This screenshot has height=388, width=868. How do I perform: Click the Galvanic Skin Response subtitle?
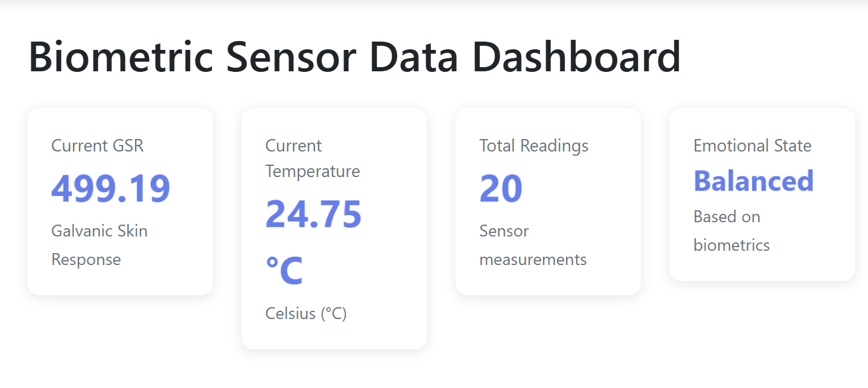click(99, 245)
